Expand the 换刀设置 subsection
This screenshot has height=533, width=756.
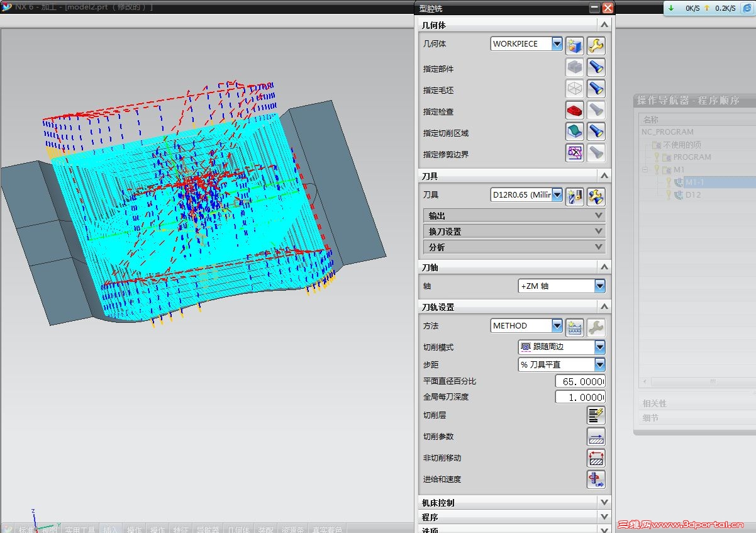click(514, 231)
